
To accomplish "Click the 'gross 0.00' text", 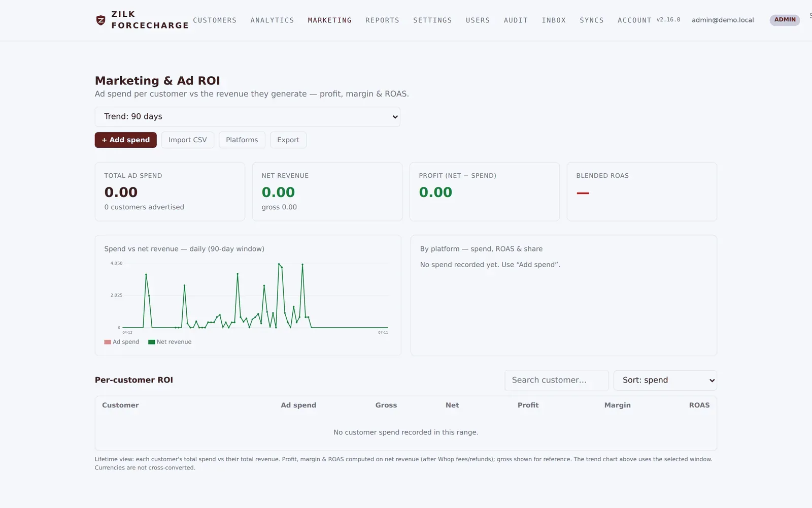I will pyautogui.click(x=279, y=207).
